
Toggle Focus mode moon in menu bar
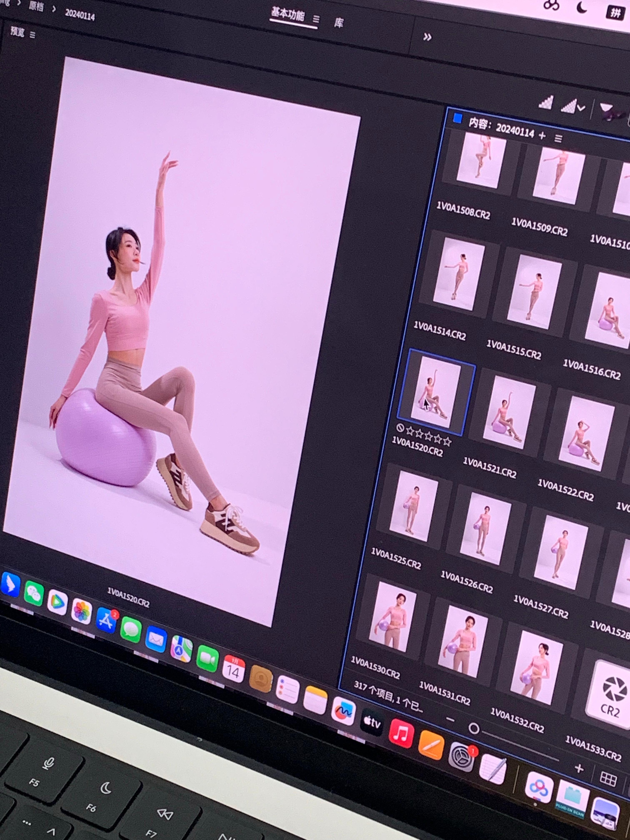(582, 7)
